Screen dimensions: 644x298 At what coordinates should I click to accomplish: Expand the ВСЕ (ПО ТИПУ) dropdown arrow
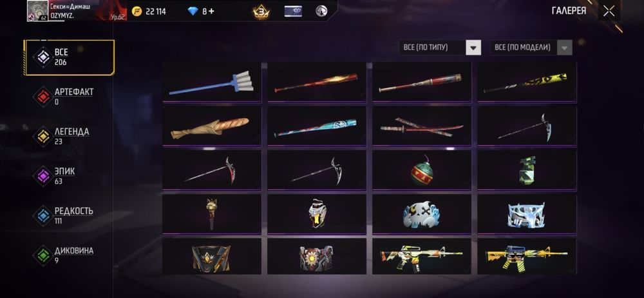473,48
